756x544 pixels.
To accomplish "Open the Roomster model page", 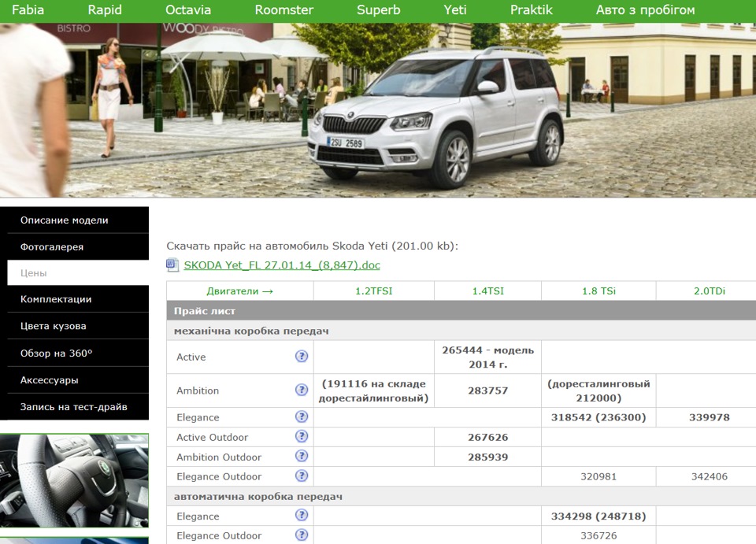I will 284,10.
